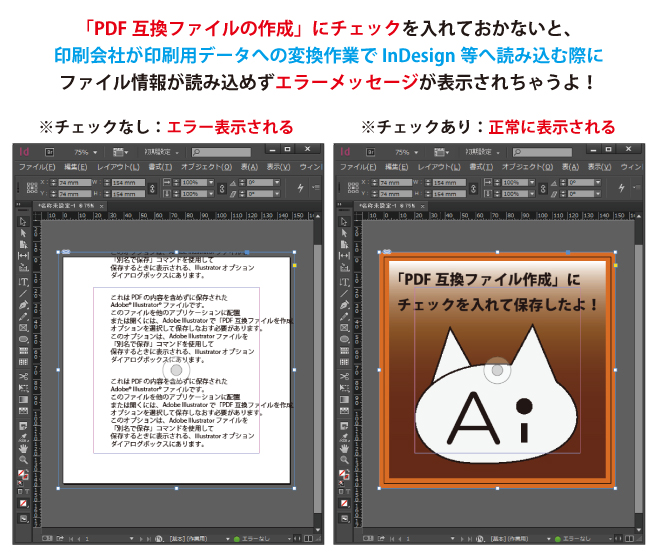658x560 pixels.
Task: Select the Eyedropper tool in the error-text window
Action: pyautogui.click(x=23, y=438)
